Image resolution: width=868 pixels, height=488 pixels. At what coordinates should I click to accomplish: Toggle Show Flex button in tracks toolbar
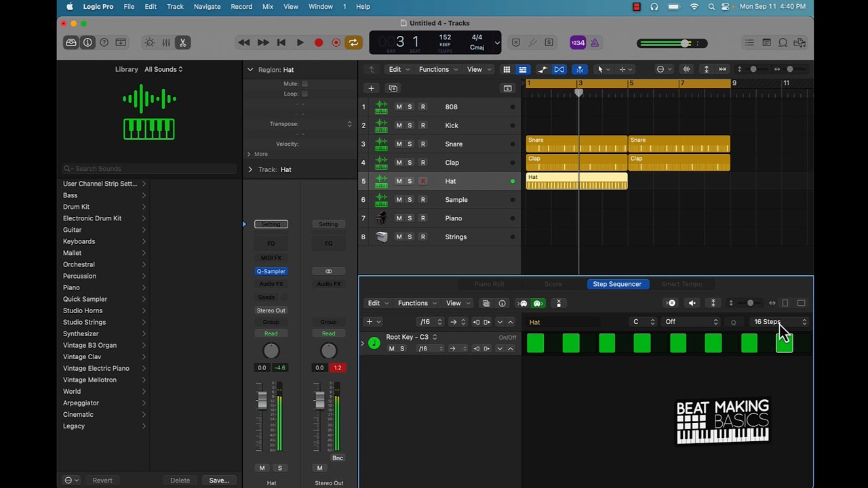[559, 69]
